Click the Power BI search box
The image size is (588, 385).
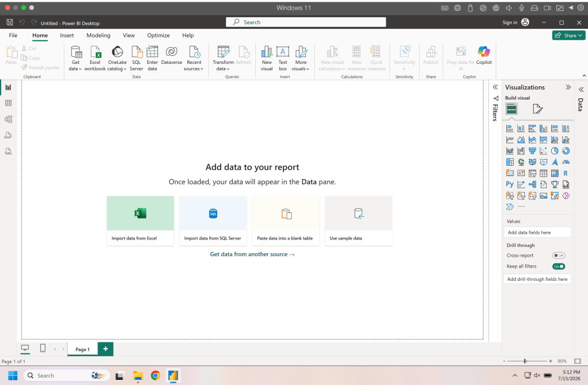[306, 22]
